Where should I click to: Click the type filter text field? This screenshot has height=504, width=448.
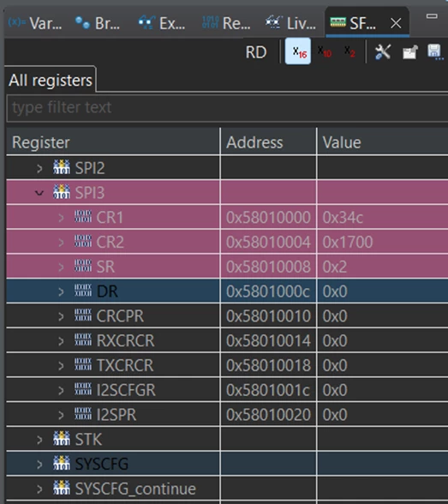pos(227,108)
